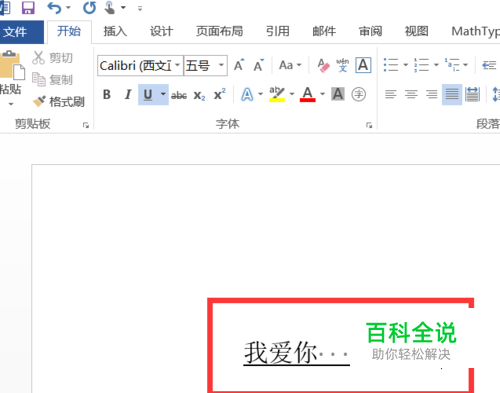This screenshot has height=393, width=500.
Task: Open the underline style dropdown arrow
Action: (163, 94)
